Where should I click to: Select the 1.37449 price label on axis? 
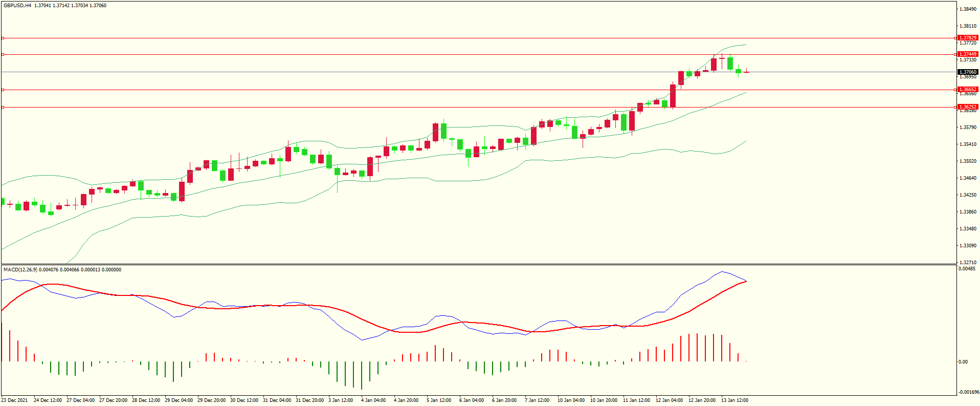[x=967, y=54]
